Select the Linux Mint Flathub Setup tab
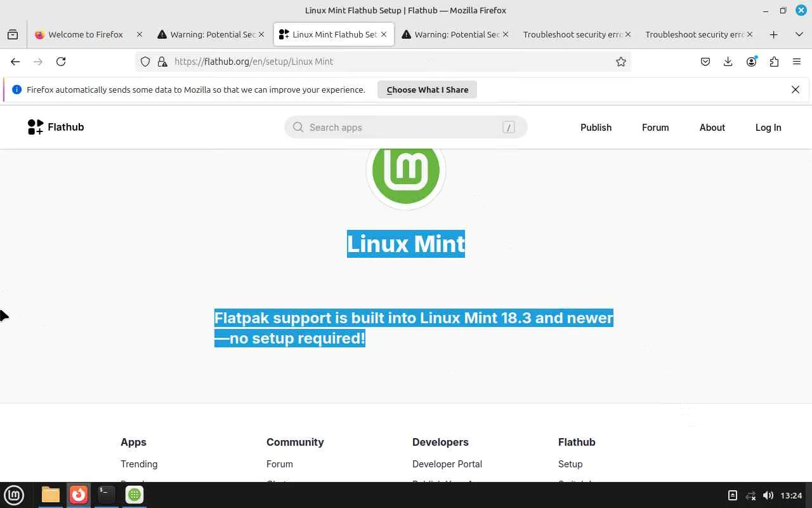812x508 pixels. [334, 34]
